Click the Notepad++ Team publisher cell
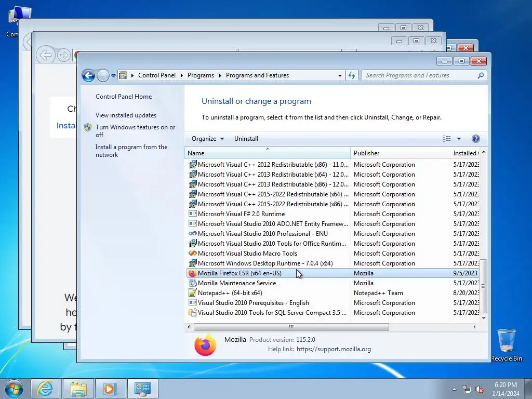 378,293
